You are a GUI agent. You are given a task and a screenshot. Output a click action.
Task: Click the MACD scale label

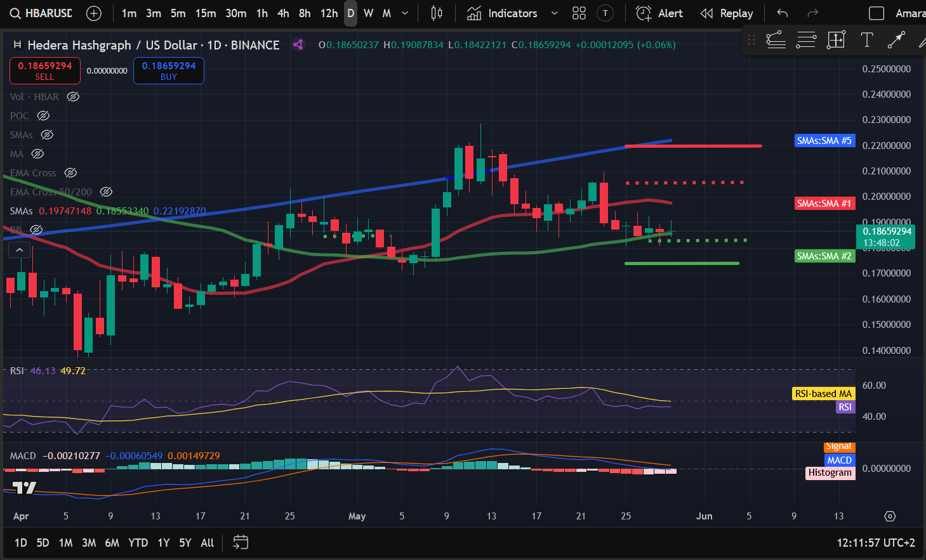coord(839,460)
